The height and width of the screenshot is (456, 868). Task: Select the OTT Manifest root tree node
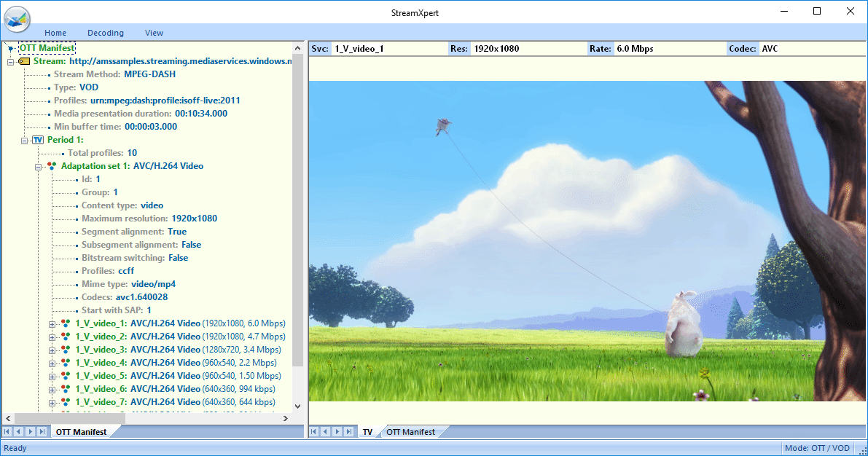click(x=47, y=48)
